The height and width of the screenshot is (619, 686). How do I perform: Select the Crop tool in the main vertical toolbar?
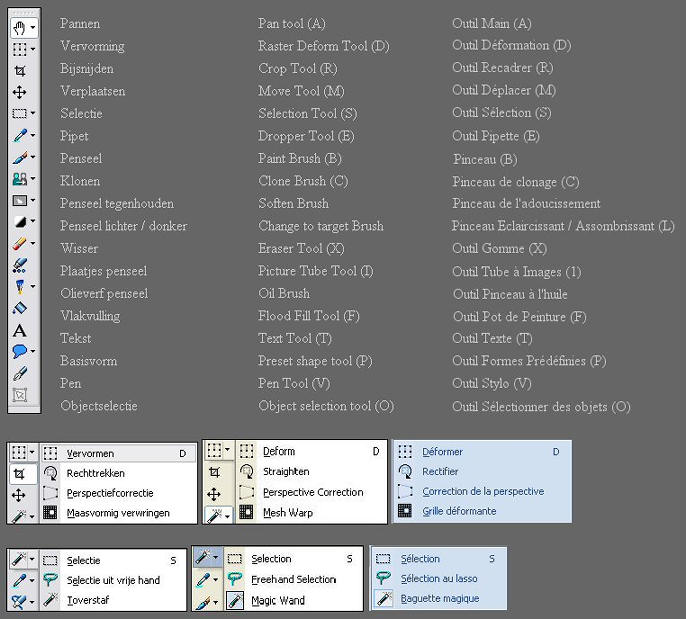click(19, 70)
